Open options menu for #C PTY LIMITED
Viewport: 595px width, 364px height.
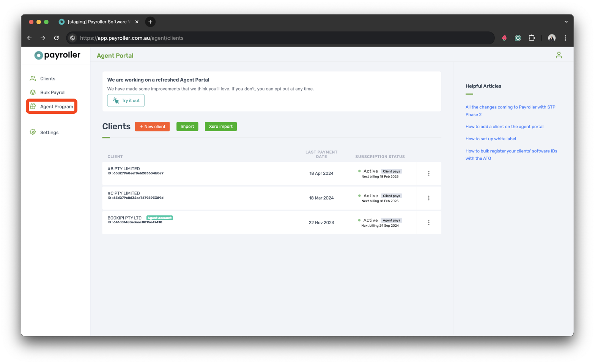coord(429,198)
